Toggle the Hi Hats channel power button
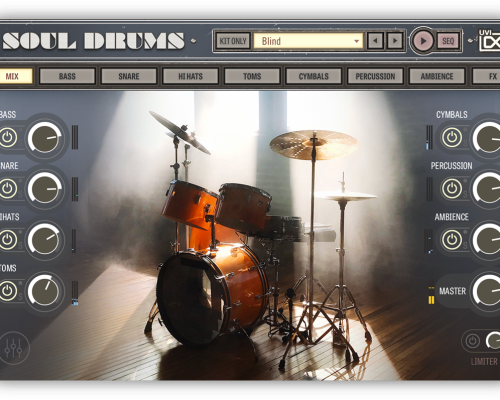Screen dimensions: 500x400 pos(8,240)
